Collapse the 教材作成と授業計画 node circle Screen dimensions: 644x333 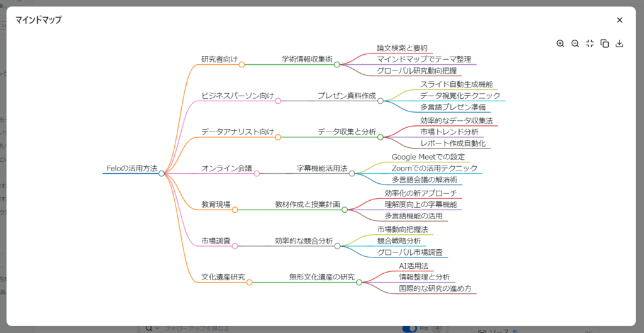(345, 210)
